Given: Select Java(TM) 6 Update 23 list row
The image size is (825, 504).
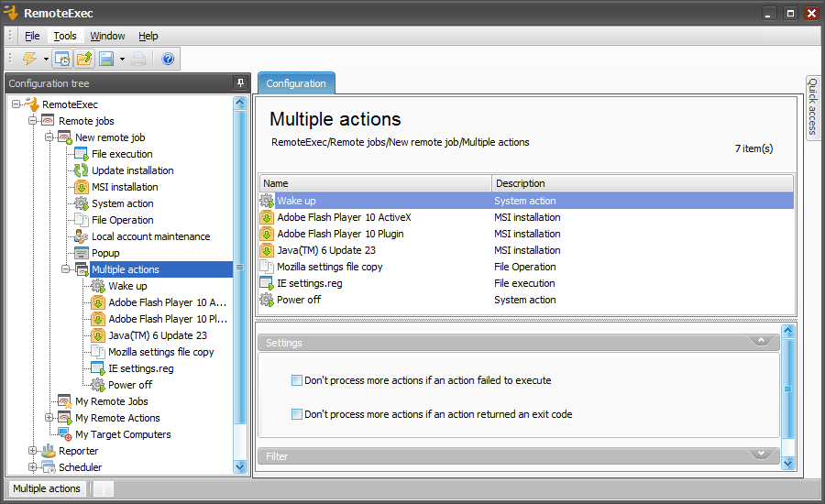Looking at the screenshot, I should (x=526, y=250).
